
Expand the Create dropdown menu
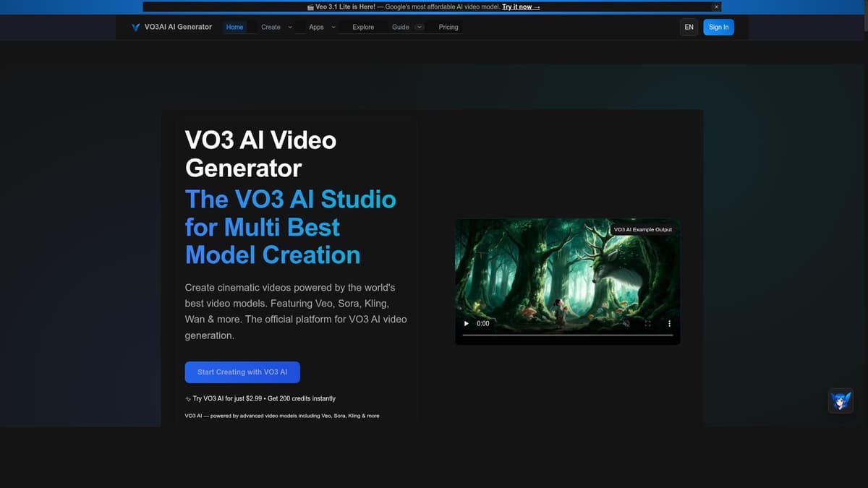[x=271, y=27]
